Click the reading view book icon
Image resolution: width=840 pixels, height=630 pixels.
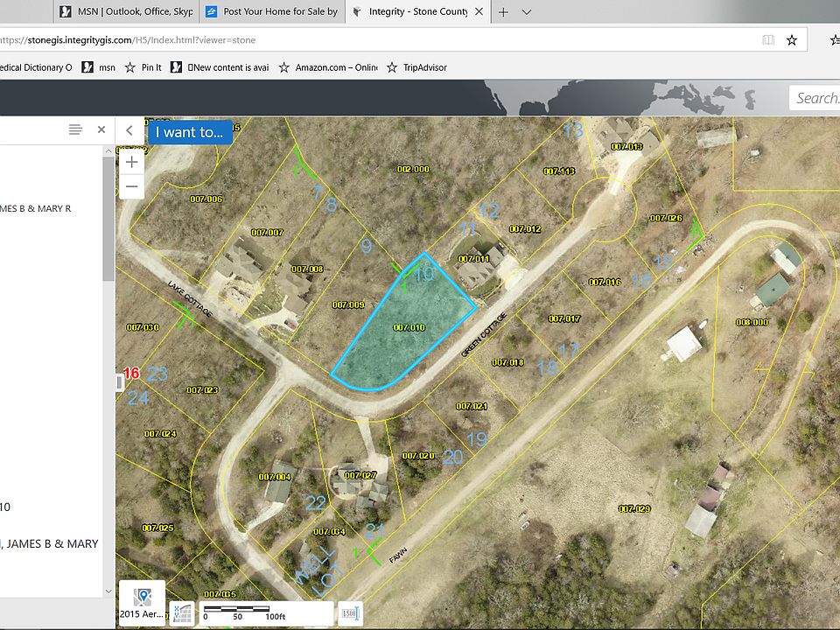[767, 39]
